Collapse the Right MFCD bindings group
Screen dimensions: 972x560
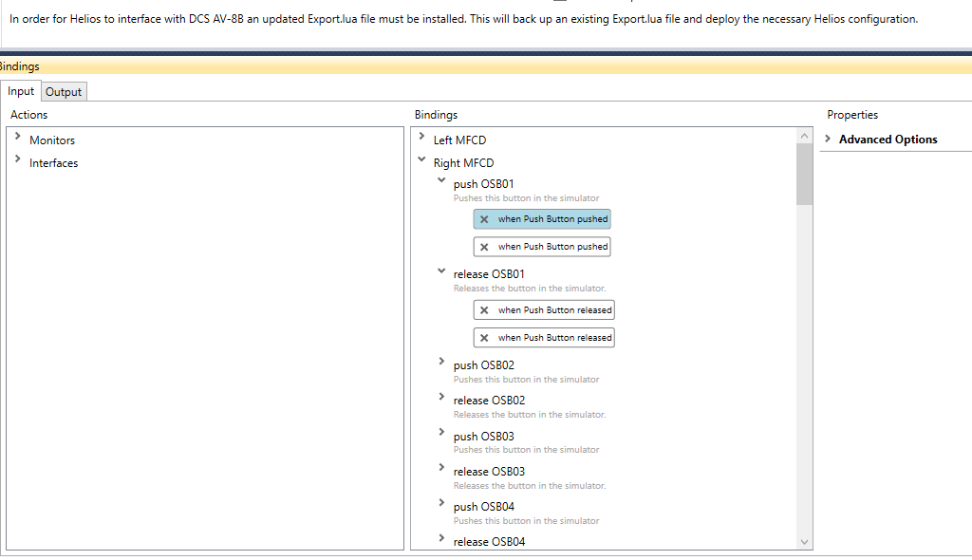click(x=421, y=159)
